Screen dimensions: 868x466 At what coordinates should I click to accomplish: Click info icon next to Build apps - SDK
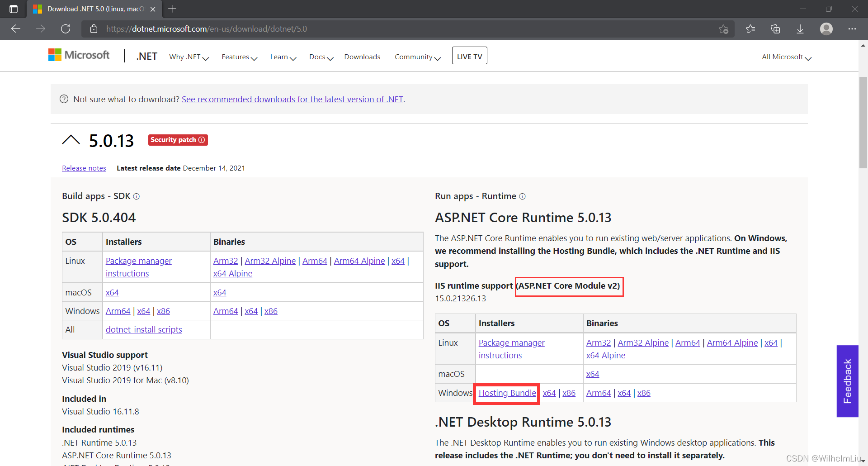137,196
